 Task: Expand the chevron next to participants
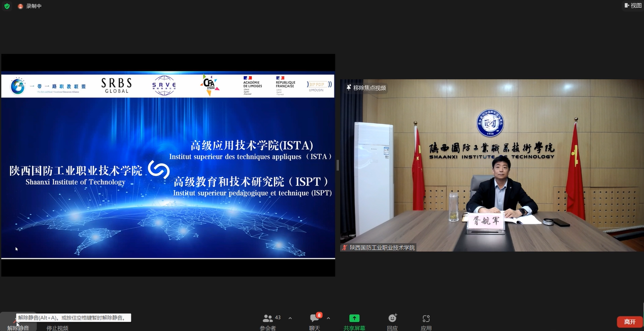pyautogui.click(x=290, y=318)
